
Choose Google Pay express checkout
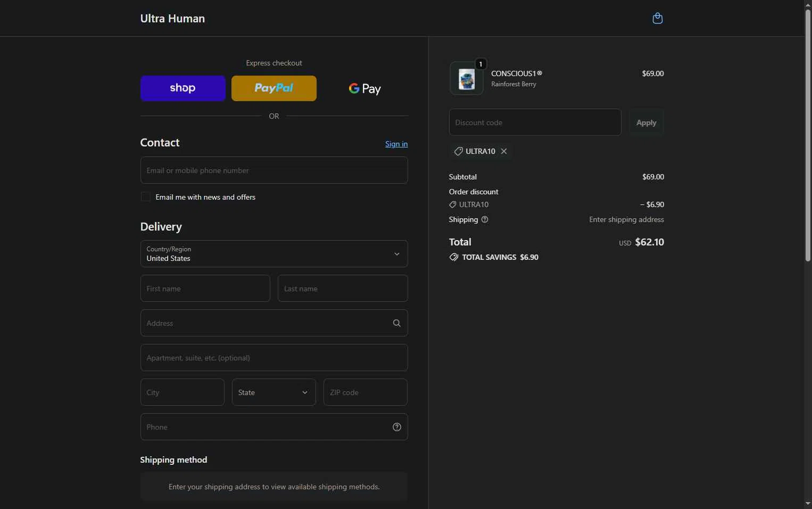click(x=365, y=88)
